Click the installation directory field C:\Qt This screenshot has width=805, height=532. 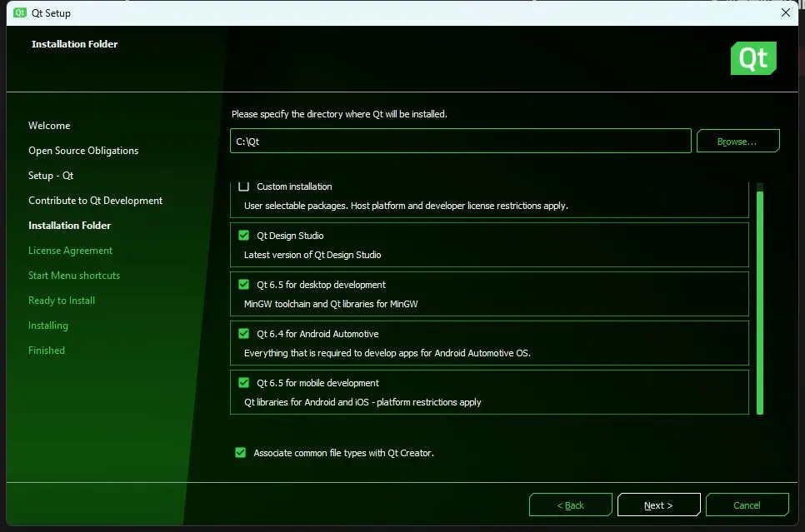[x=461, y=141]
